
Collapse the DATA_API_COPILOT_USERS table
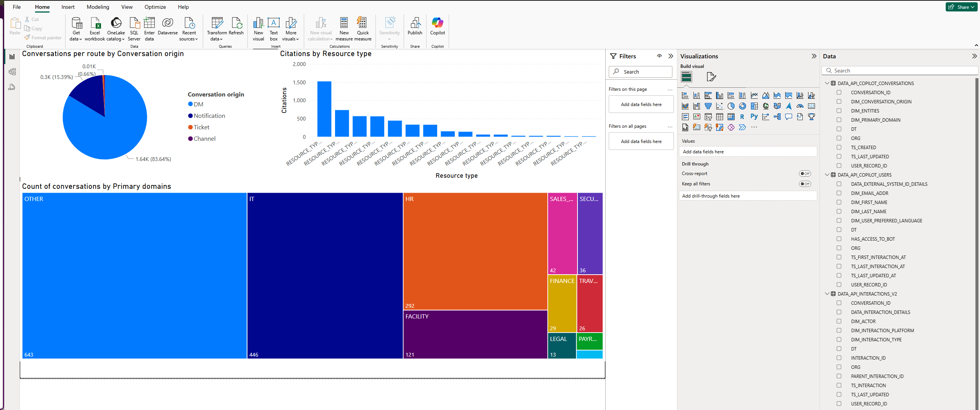tap(827, 175)
